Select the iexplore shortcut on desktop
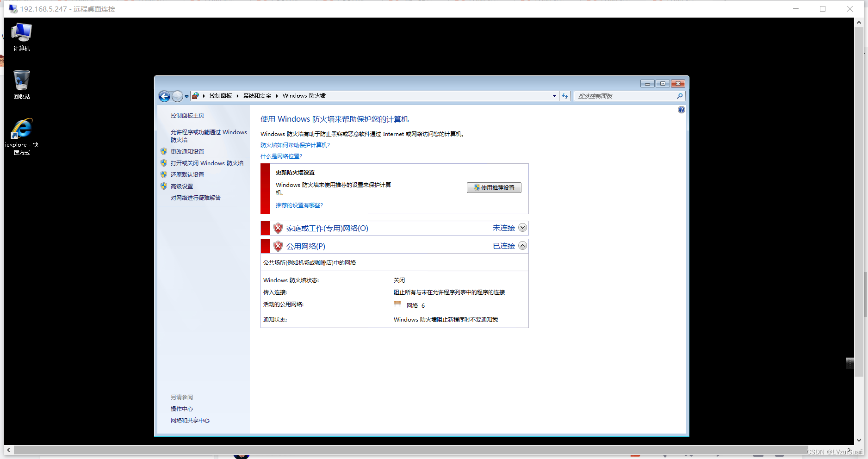The width and height of the screenshot is (868, 459). 21,137
